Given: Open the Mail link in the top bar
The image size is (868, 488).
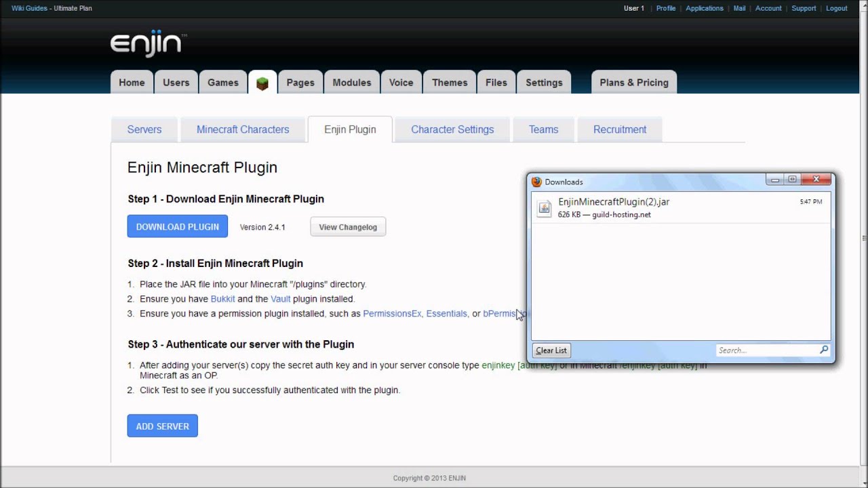Looking at the screenshot, I should [x=739, y=8].
